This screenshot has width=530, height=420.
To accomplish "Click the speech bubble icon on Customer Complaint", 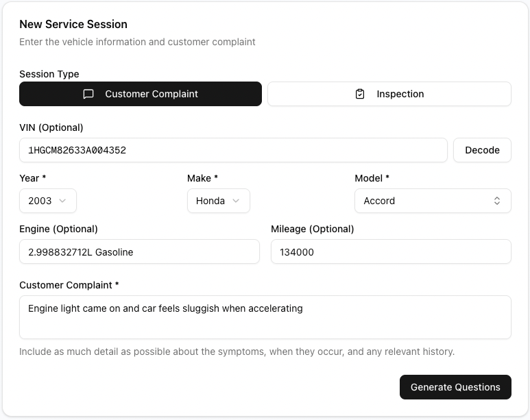I will click(x=88, y=94).
